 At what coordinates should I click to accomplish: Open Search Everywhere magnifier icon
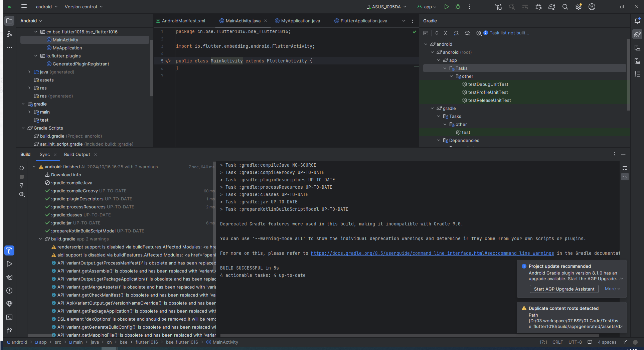click(565, 7)
